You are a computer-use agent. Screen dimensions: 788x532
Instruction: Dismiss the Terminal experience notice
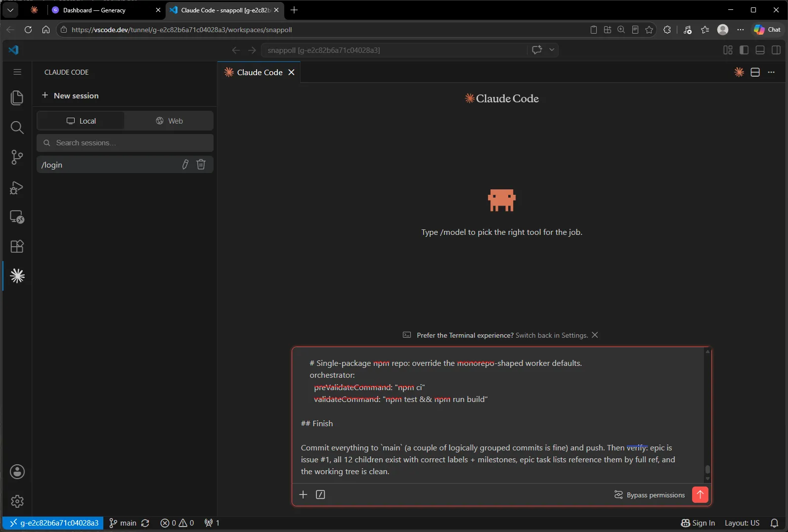(x=595, y=335)
